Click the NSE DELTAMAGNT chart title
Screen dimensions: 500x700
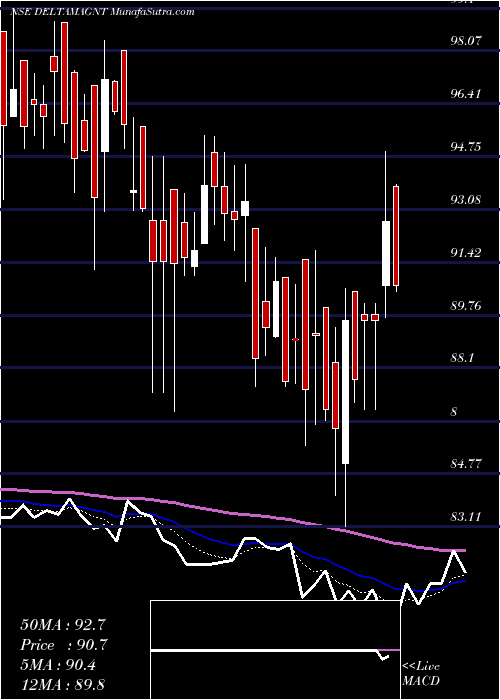tap(102, 12)
